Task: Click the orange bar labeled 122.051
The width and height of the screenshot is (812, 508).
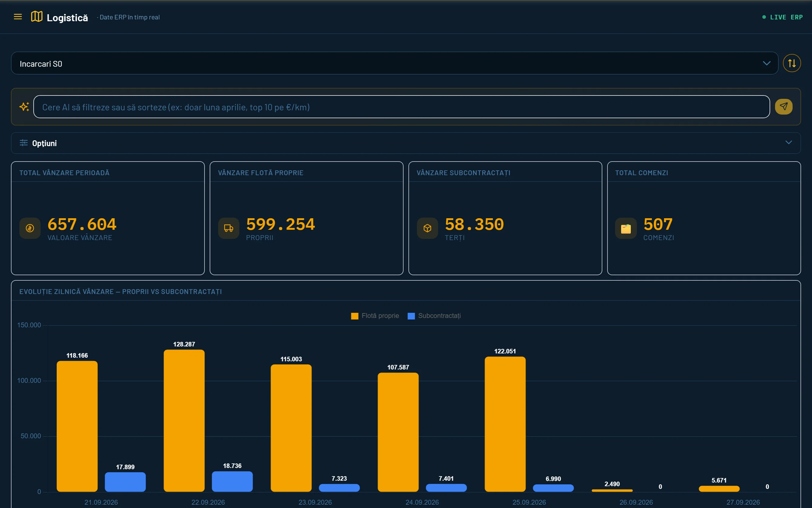Action: pos(505,424)
